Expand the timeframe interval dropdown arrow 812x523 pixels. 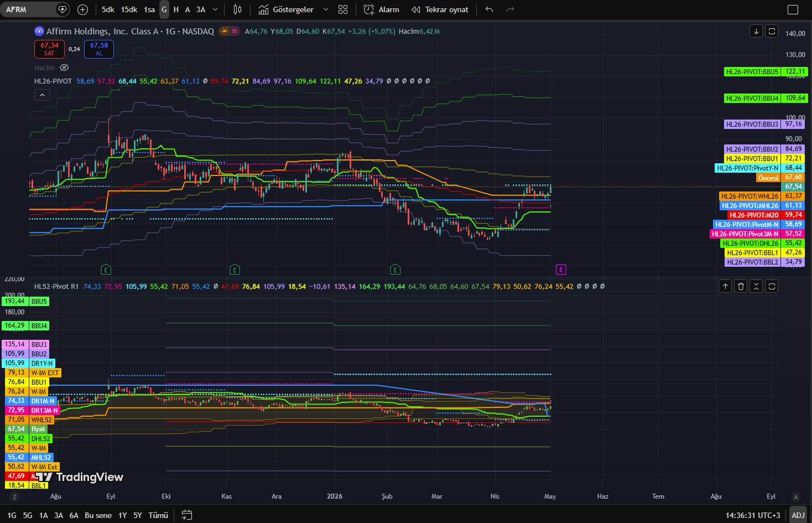pyautogui.click(x=215, y=9)
